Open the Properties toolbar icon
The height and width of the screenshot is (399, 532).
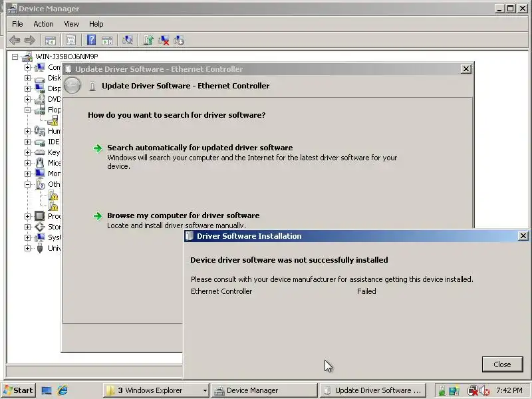(70, 41)
